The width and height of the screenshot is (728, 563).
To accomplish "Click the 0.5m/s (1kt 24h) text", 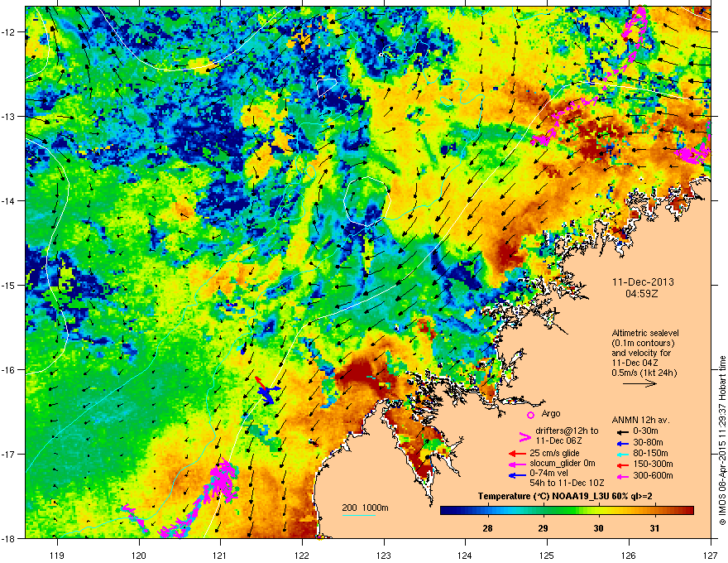I will [x=644, y=373].
